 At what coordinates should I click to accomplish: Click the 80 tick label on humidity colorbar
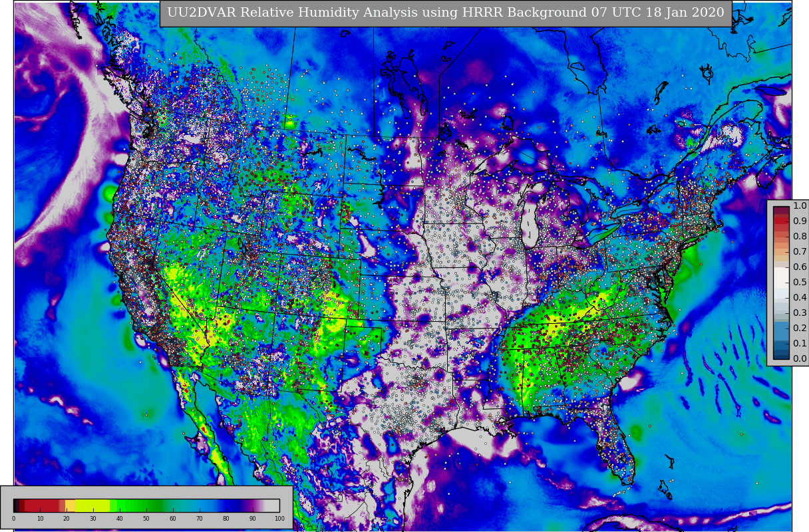pyautogui.click(x=226, y=519)
